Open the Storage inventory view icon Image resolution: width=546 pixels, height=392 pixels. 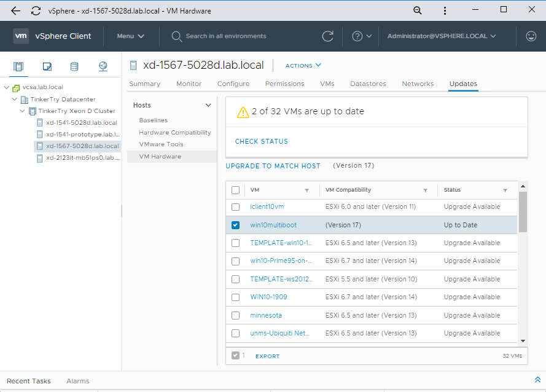coord(74,66)
